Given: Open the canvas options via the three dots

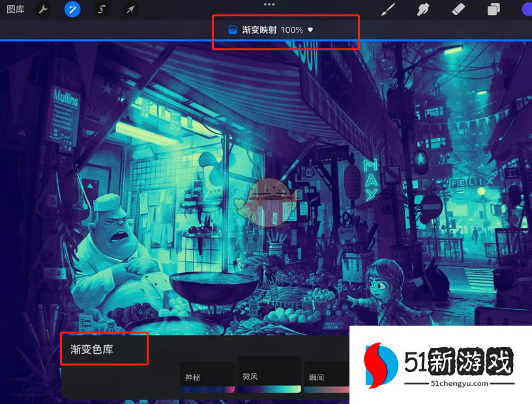Looking at the screenshot, I should [x=269, y=4].
